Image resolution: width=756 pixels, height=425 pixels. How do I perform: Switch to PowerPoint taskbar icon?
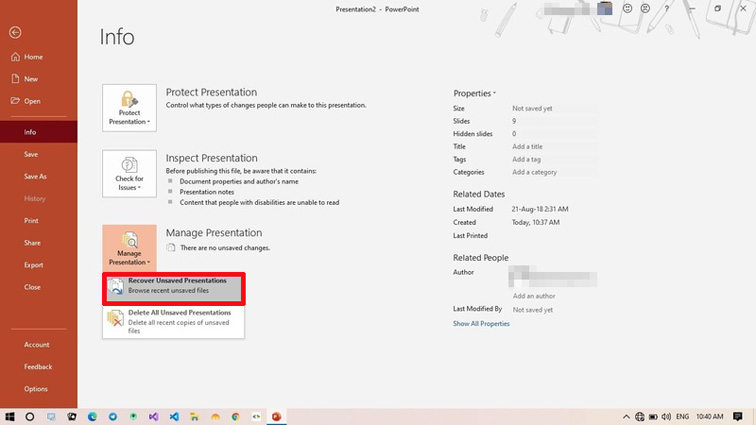pyautogui.click(x=276, y=416)
